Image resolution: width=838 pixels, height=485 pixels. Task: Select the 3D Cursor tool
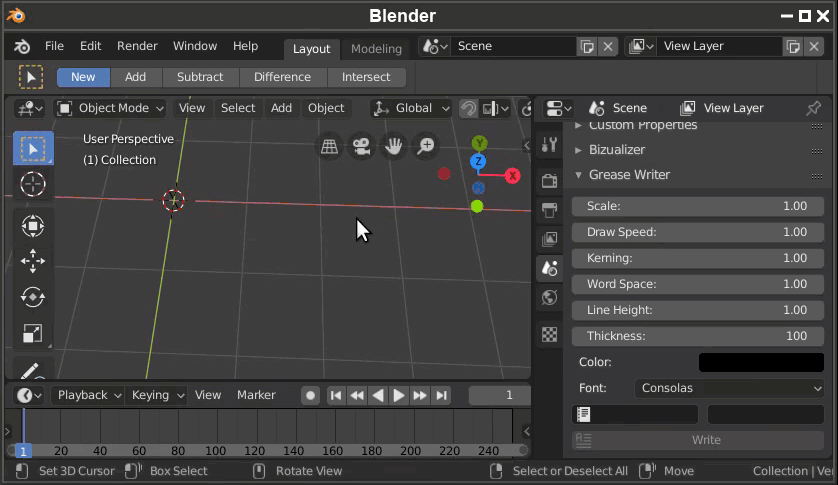[33, 184]
